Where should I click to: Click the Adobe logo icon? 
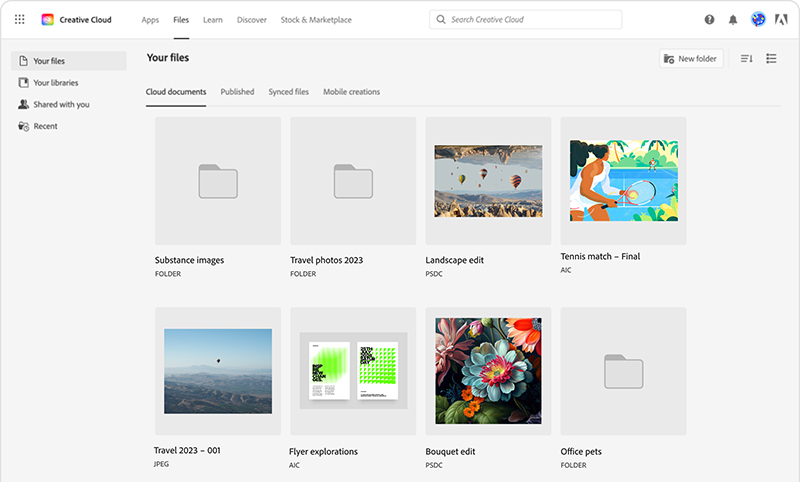point(782,19)
